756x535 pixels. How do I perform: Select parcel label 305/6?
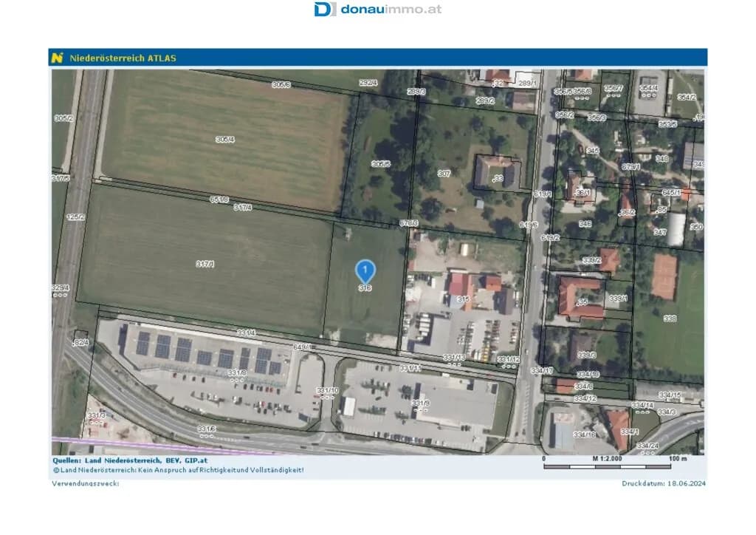point(281,84)
